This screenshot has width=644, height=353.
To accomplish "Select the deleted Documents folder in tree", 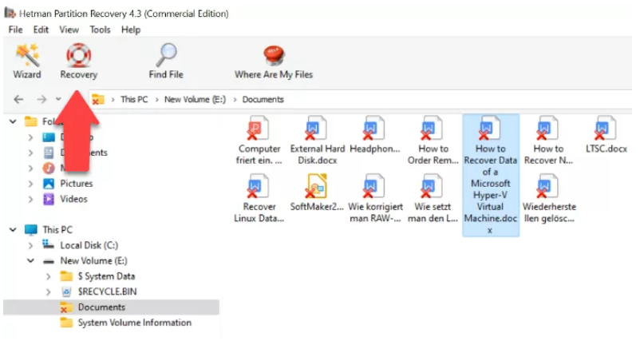I will point(101,307).
